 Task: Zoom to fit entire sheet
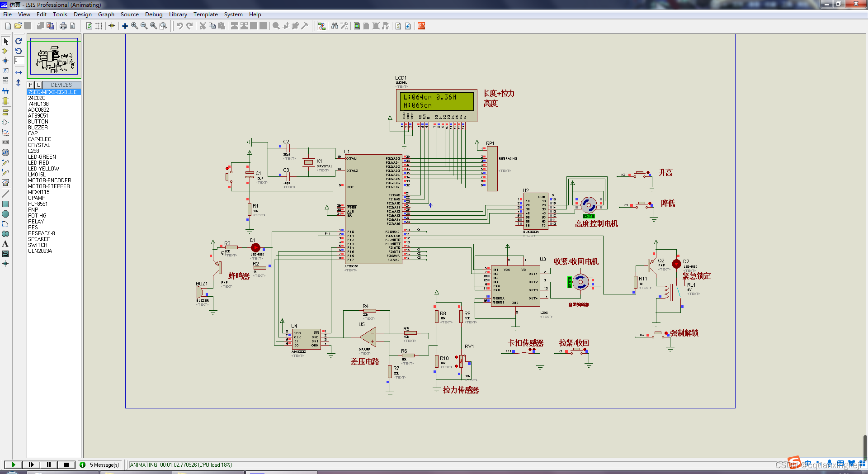click(153, 26)
